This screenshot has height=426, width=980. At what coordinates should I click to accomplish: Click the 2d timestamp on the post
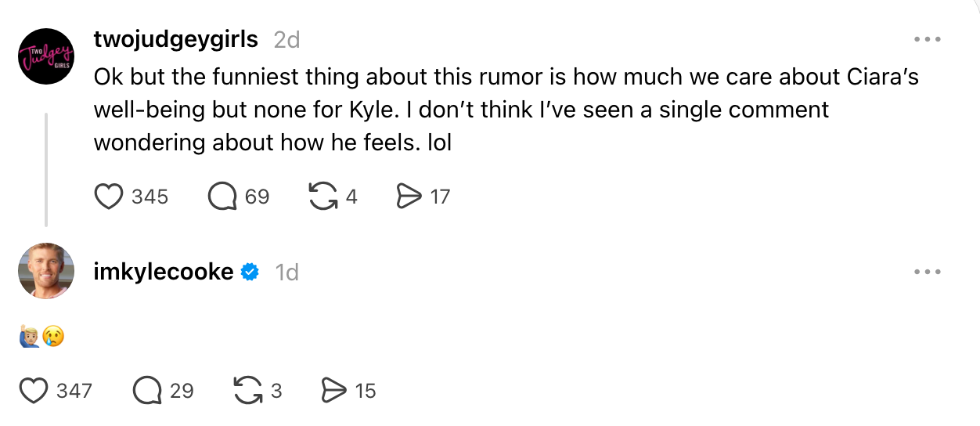point(286,40)
